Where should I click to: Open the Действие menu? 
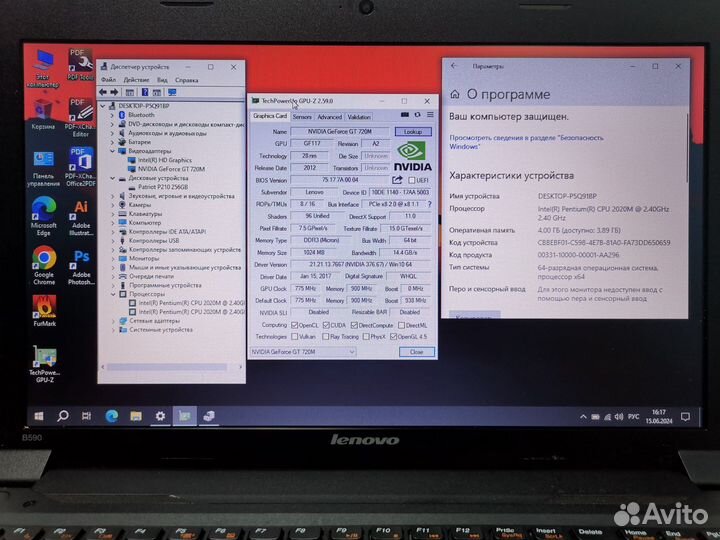pos(134,80)
